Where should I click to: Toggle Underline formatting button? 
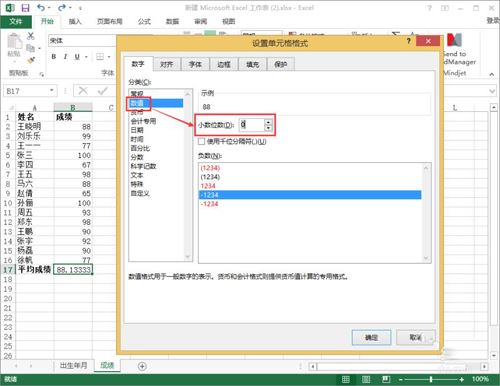point(77,57)
